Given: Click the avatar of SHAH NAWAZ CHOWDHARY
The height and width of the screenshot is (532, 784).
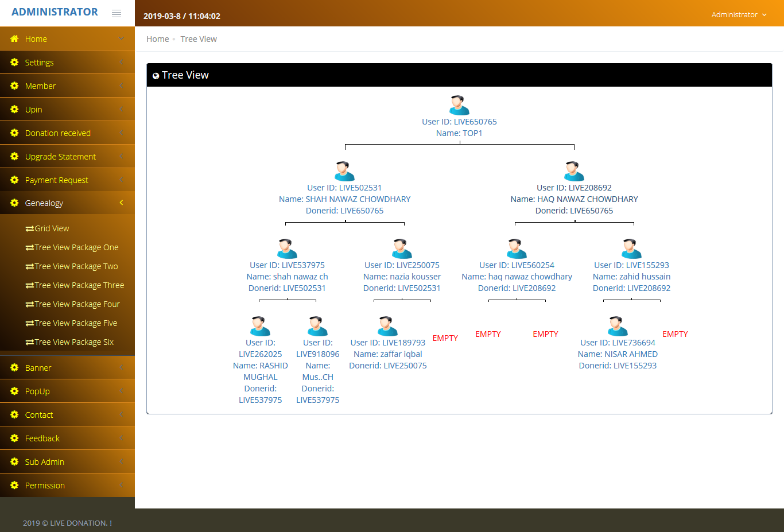Looking at the screenshot, I should 344,171.
